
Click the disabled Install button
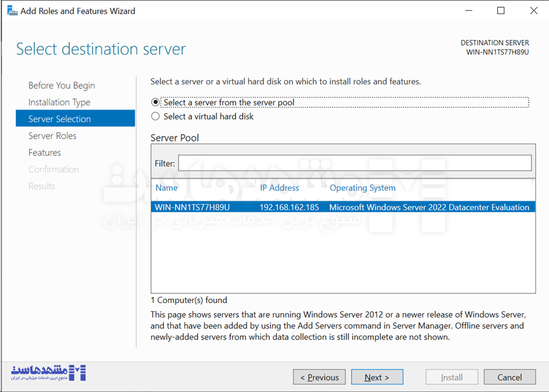coord(452,377)
